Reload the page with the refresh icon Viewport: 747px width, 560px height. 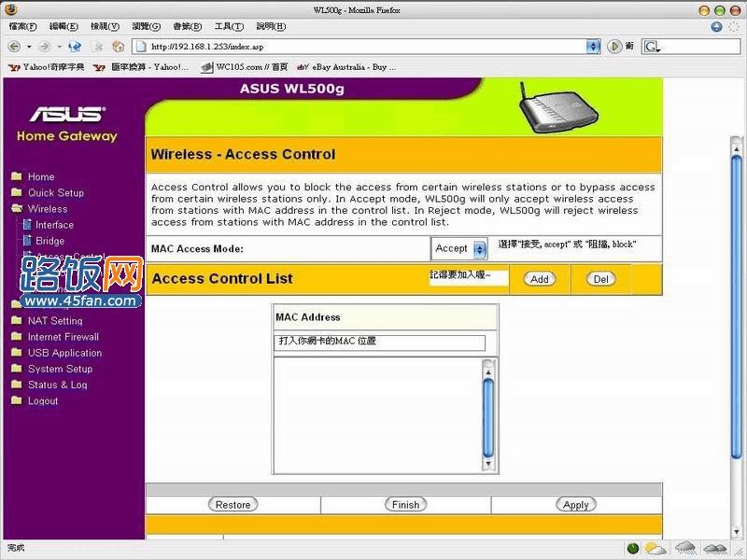(x=75, y=46)
